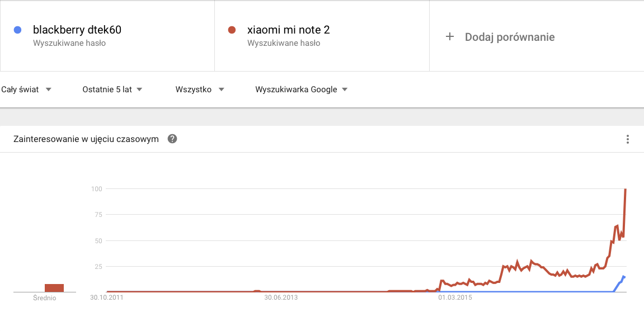Screen dimensions: 644x331
Task: Open the Ostatnie 5 lat time dropdown
Action: 112,89
